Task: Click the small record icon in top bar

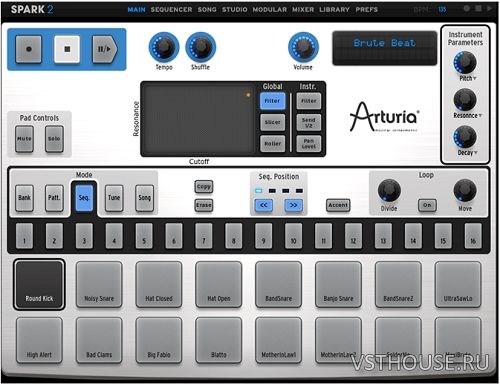Action: click(466, 9)
